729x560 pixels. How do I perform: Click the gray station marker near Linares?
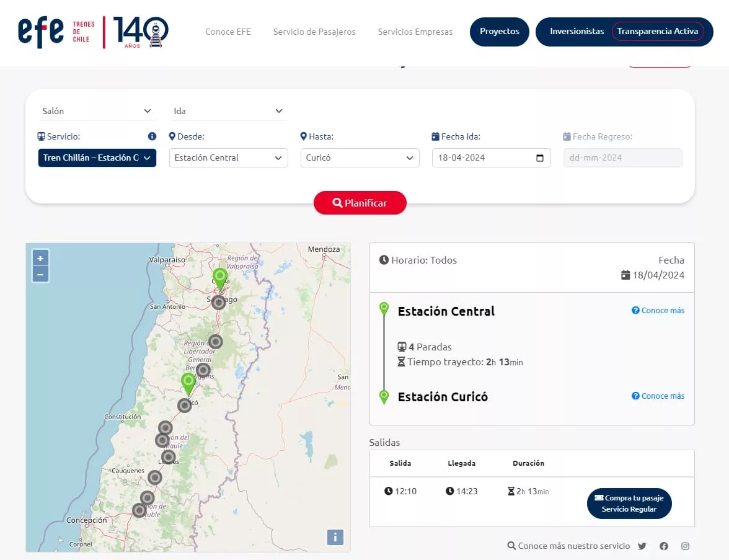click(x=169, y=456)
